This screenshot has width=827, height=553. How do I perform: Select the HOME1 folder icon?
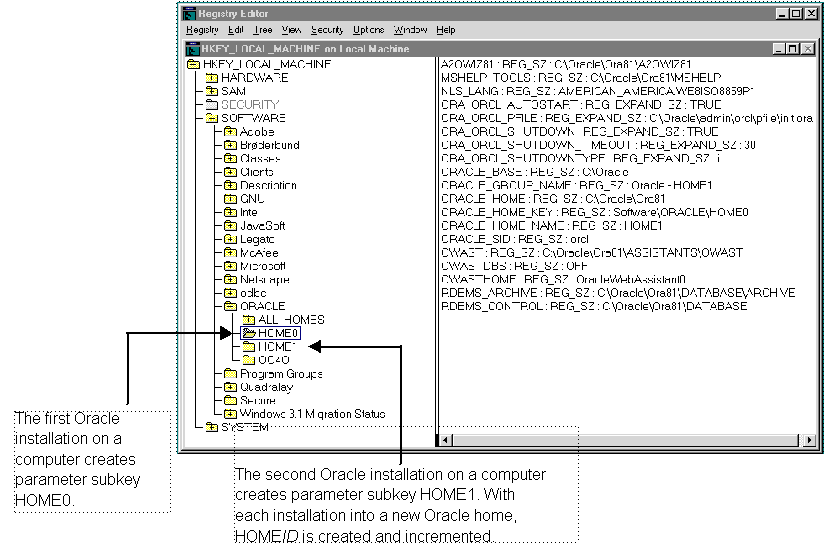tap(248, 346)
